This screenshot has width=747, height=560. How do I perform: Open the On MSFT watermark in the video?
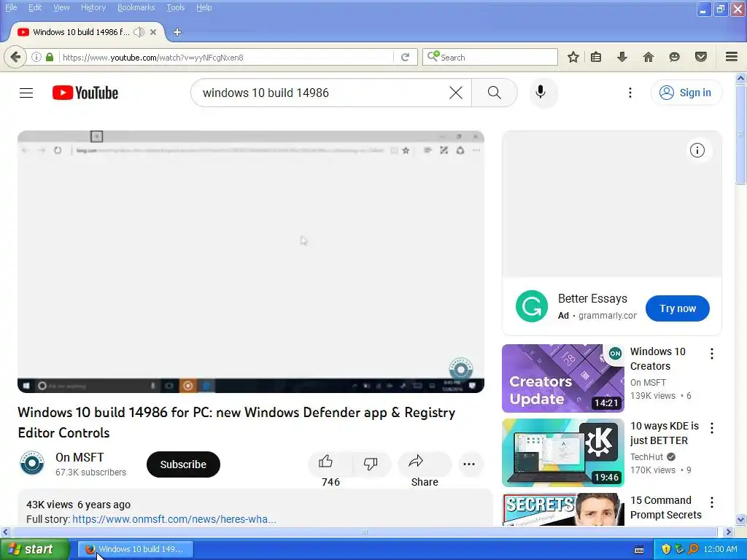click(x=461, y=369)
